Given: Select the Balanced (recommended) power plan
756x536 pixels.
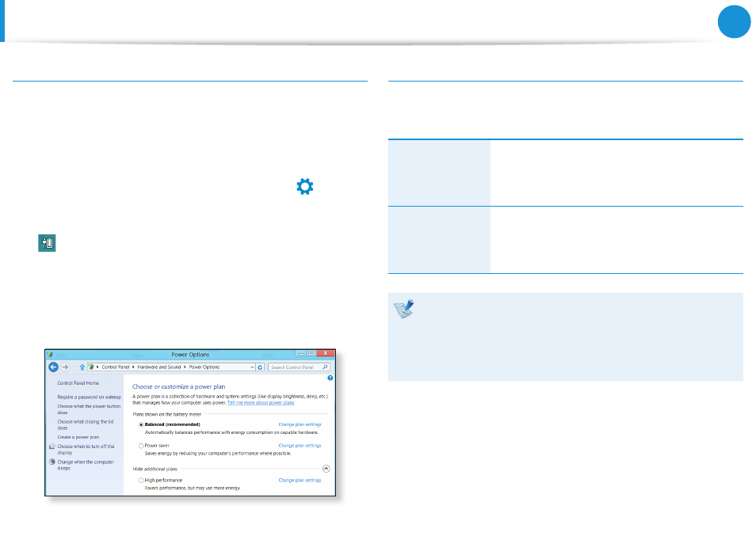Looking at the screenshot, I should [141, 424].
